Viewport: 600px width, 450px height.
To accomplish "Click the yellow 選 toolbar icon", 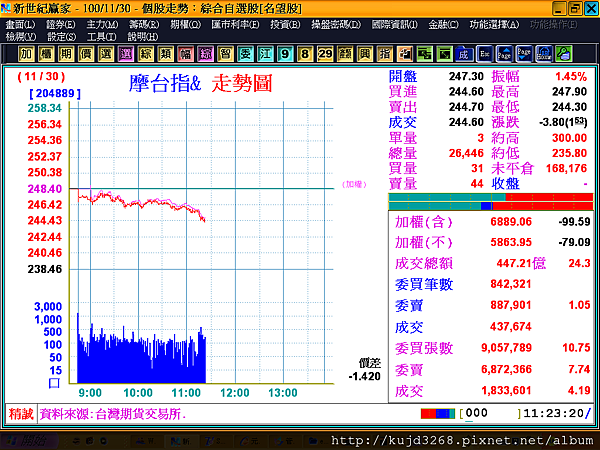I will point(106,54).
